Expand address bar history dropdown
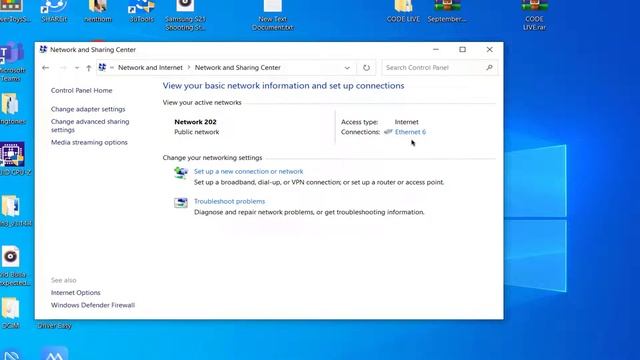Screen dimensions: 640x360 (x=347, y=68)
